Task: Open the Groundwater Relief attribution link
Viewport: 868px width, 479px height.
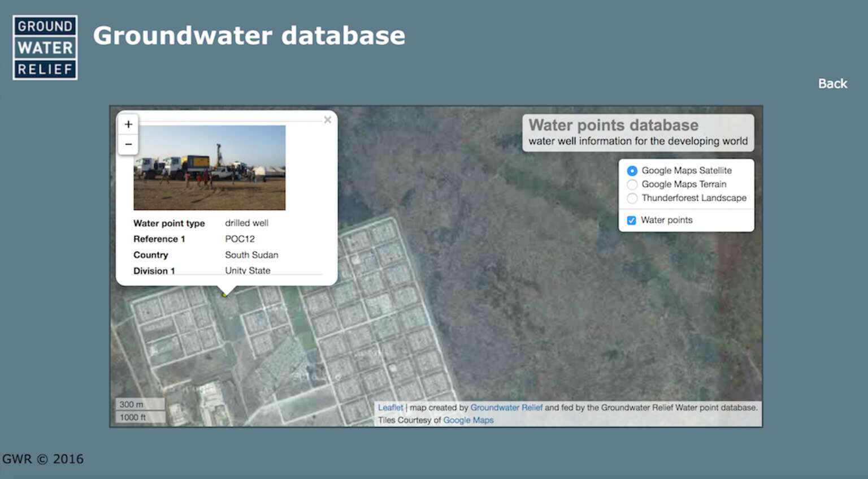Action: pyautogui.click(x=506, y=407)
